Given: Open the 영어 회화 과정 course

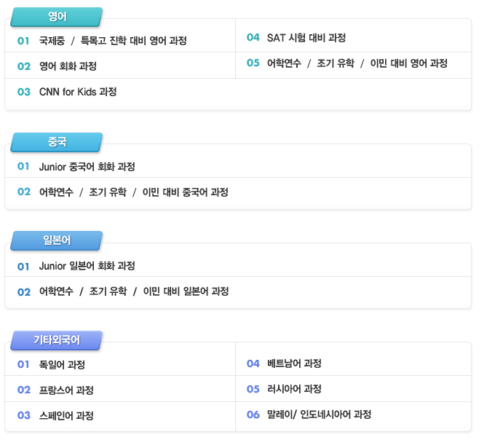Looking at the screenshot, I should tap(68, 66).
